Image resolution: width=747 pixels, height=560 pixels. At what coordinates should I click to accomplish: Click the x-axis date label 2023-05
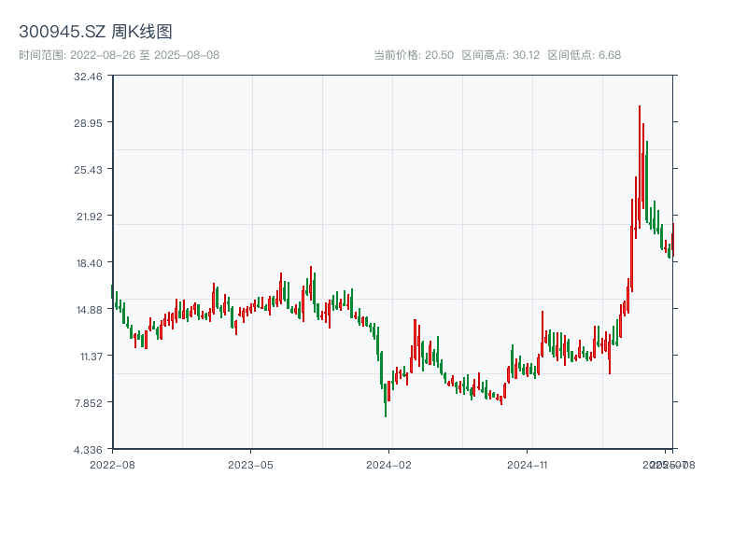[x=250, y=465]
